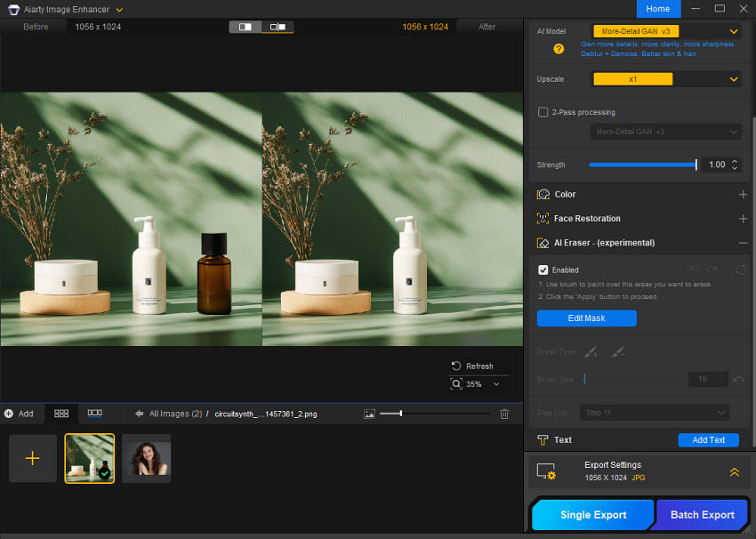Toggle the split-view comparison mode
Viewport: 756px width, 539px height.
coord(277,27)
